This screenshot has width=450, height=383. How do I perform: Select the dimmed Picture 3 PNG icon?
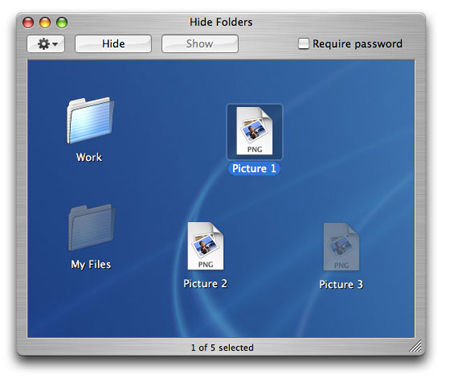click(x=341, y=247)
